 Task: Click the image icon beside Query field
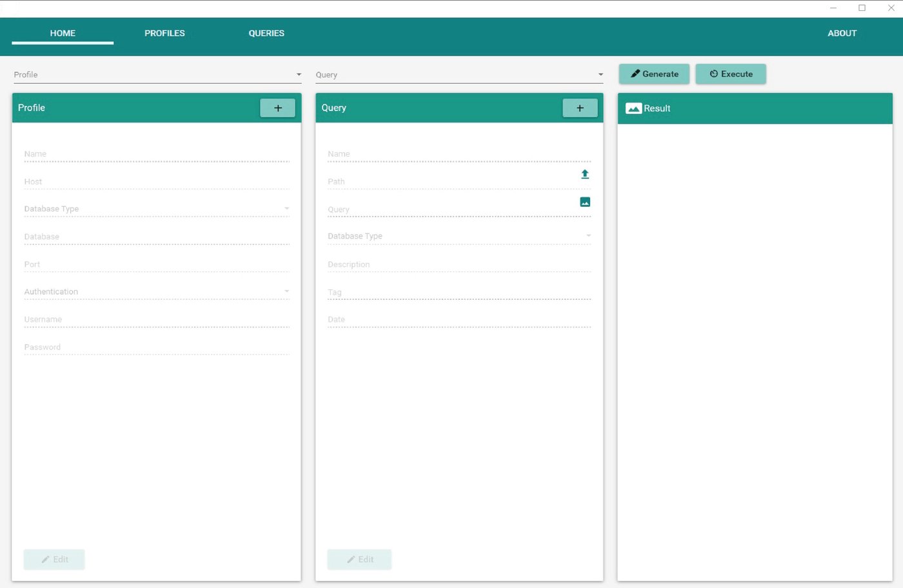click(x=584, y=202)
